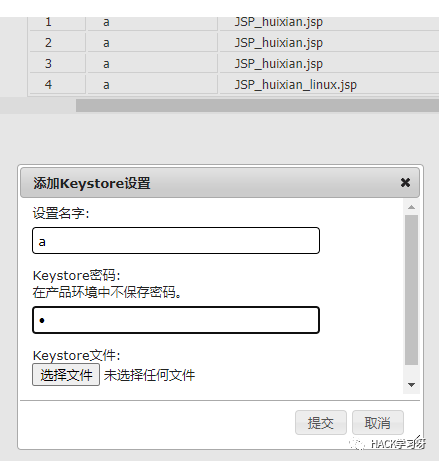This screenshot has height=462, width=439.
Task: Focus the 设置名字 input field
Action: tap(176, 241)
